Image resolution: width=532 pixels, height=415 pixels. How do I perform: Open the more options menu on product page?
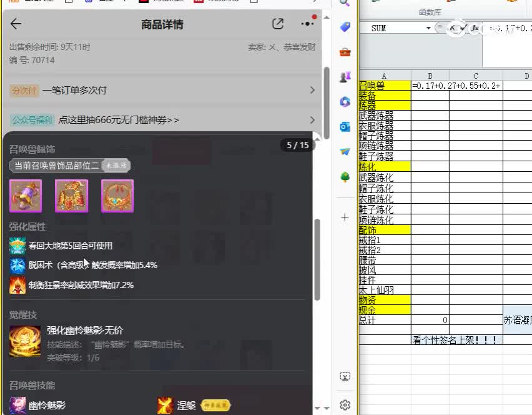(307, 23)
